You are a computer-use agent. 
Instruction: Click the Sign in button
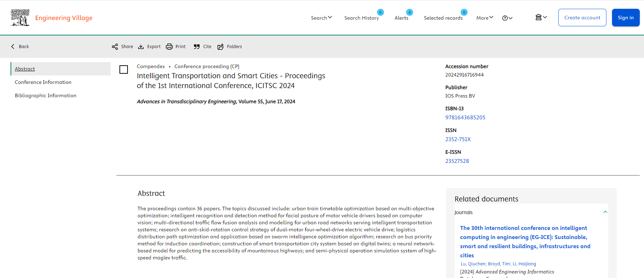tap(625, 18)
